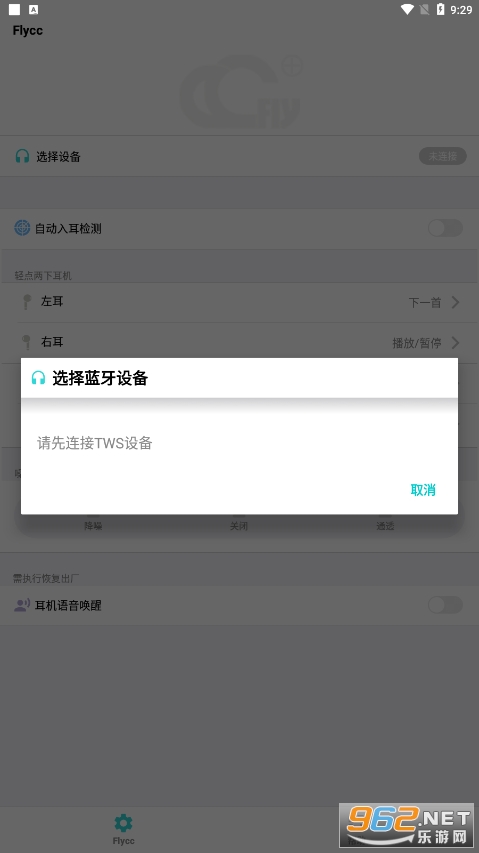
Task: Open the 左耳 action setting 下一首
Action: point(425,302)
